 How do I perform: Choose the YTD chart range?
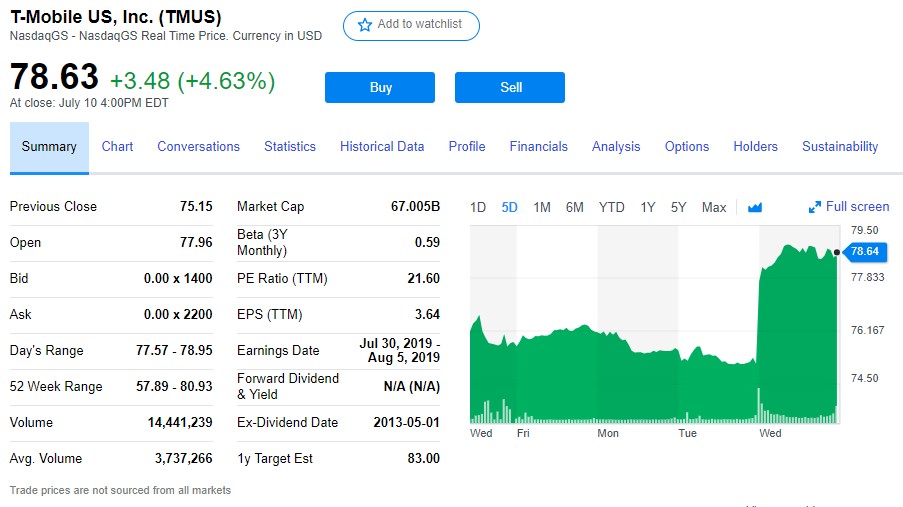point(612,207)
